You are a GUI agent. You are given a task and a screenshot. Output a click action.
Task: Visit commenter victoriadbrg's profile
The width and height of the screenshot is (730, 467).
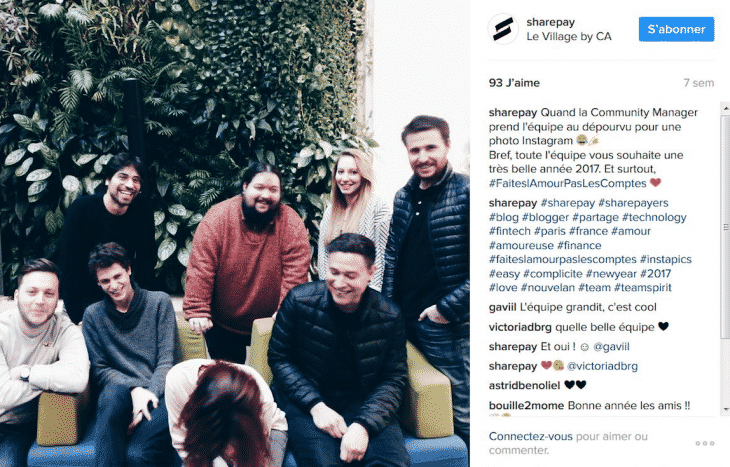pos(520,327)
